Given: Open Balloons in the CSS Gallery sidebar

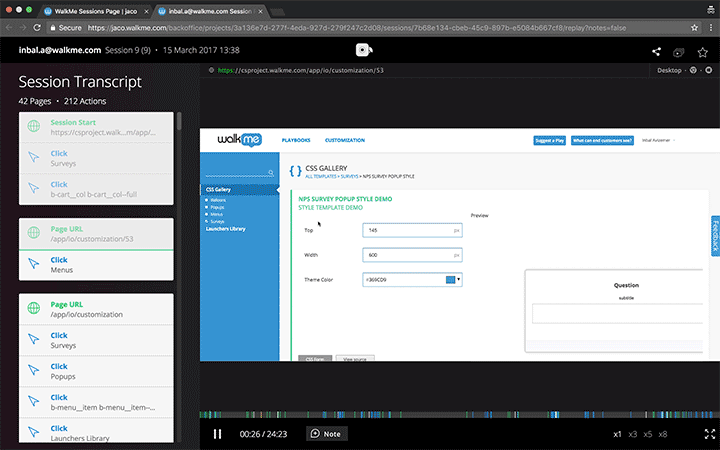Looking at the screenshot, I should (x=218, y=200).
